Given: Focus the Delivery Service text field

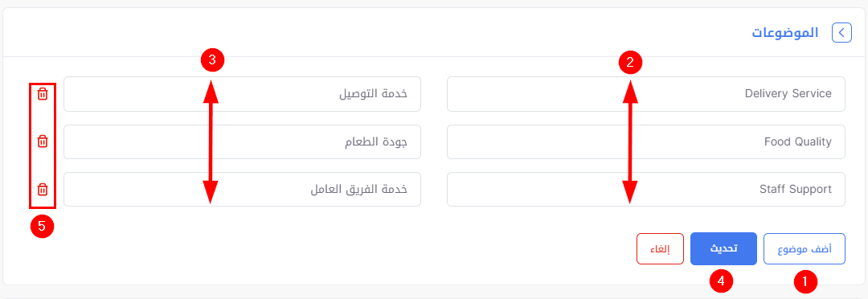Looking at the screenshot, I should tap(646, 94).
